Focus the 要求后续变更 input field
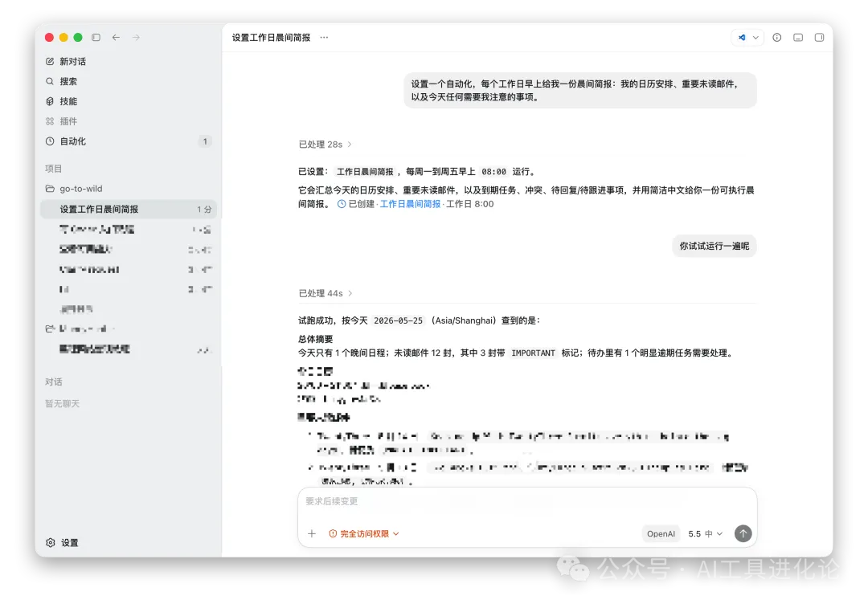The image size is (868, 604). pos(527,502)
